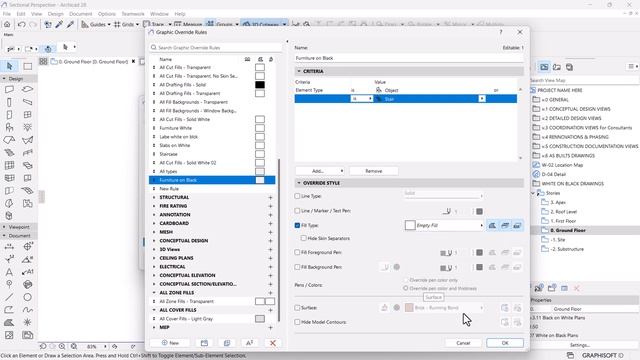Open the Add... criteria dropdown
This screenshot has width=640, height=360.
(x=320, y=171)
